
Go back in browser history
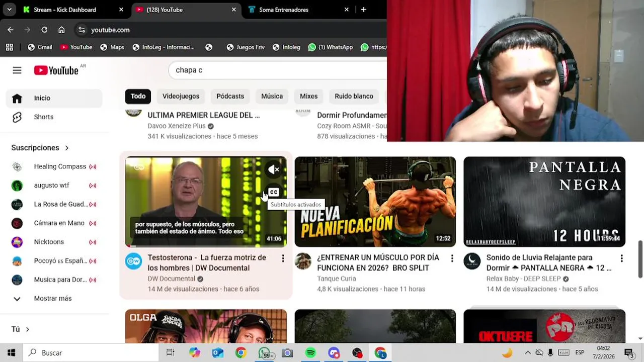pos(11,30)
